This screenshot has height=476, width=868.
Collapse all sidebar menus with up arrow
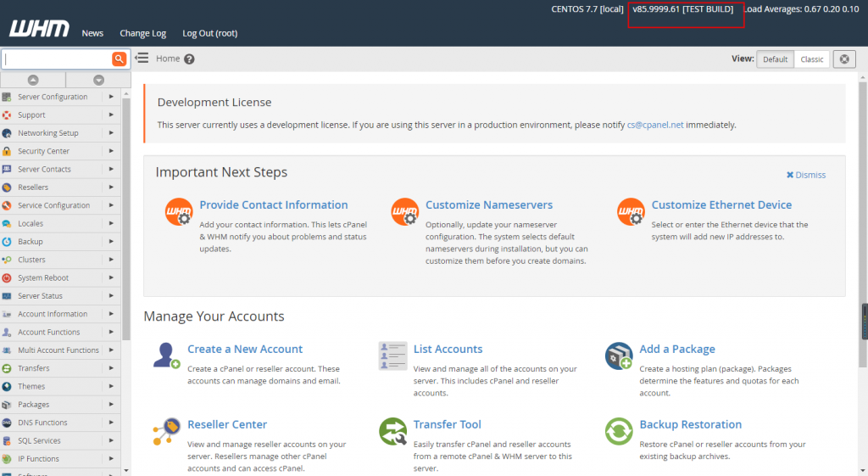(33, 80)
